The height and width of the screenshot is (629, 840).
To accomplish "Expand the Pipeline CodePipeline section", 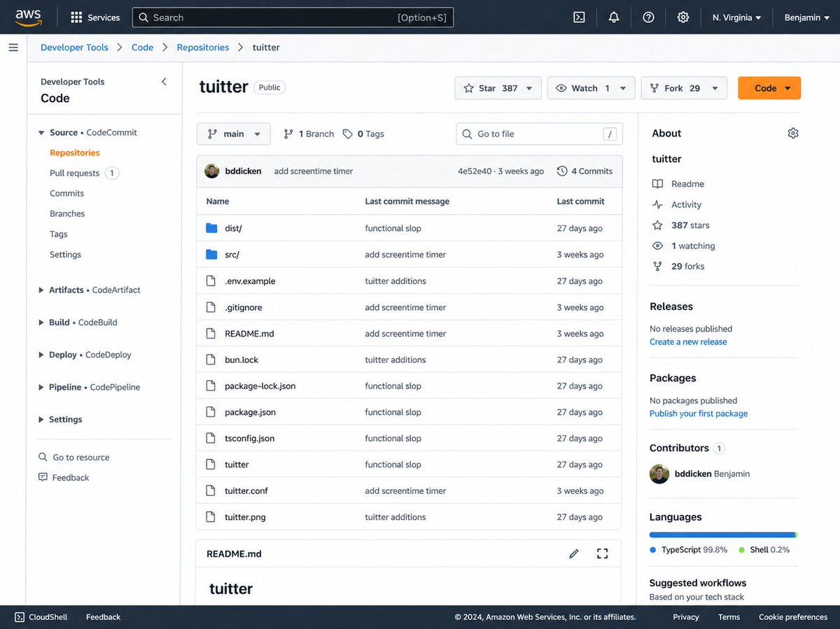I will pos(41,387).
